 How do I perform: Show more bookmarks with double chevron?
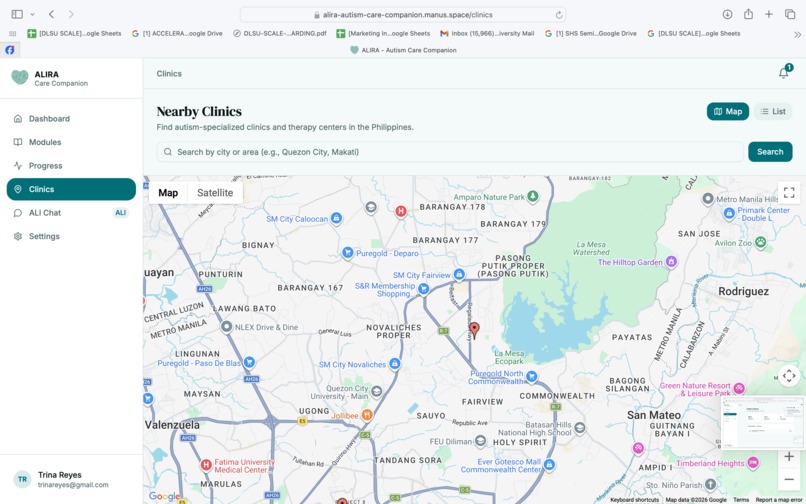point(797,34)
